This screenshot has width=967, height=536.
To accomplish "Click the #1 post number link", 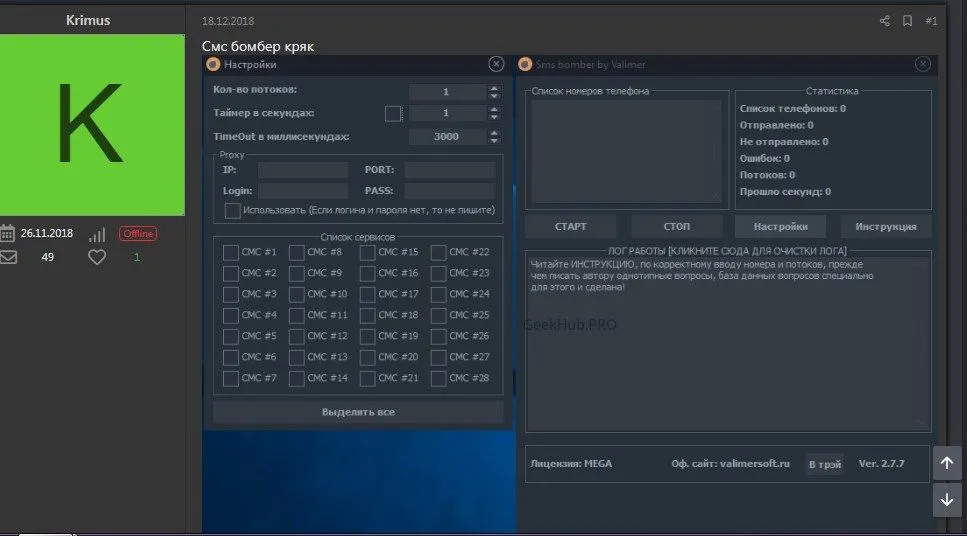I will click(x=931, y=21).
